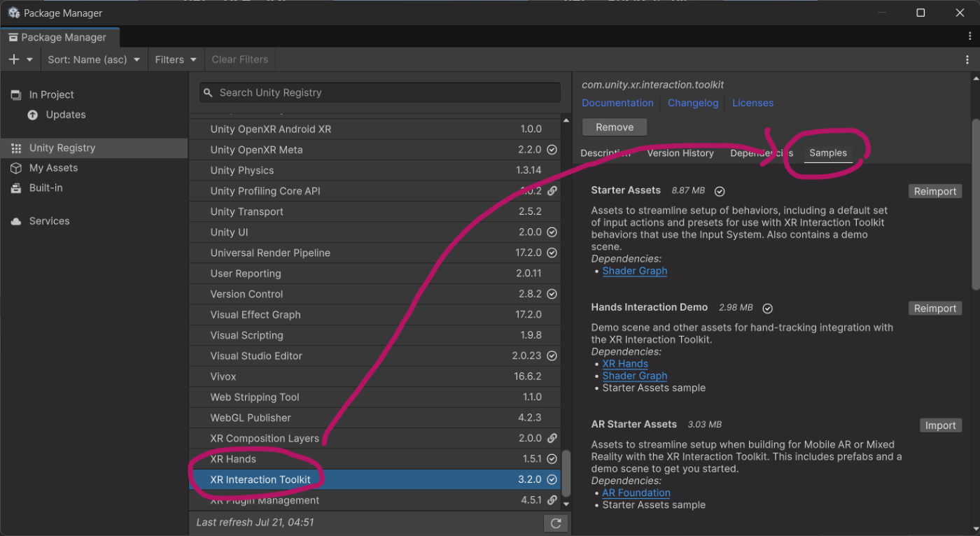Screen dimensions: 980x536
Task: Select User Reporting package
Action: tap(375, 274)
